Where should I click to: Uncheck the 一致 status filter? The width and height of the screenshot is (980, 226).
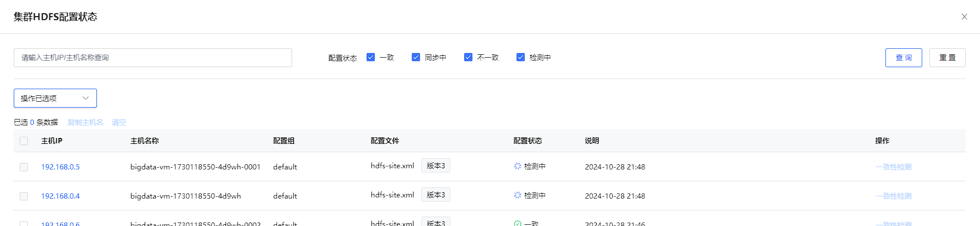(371, 57)
